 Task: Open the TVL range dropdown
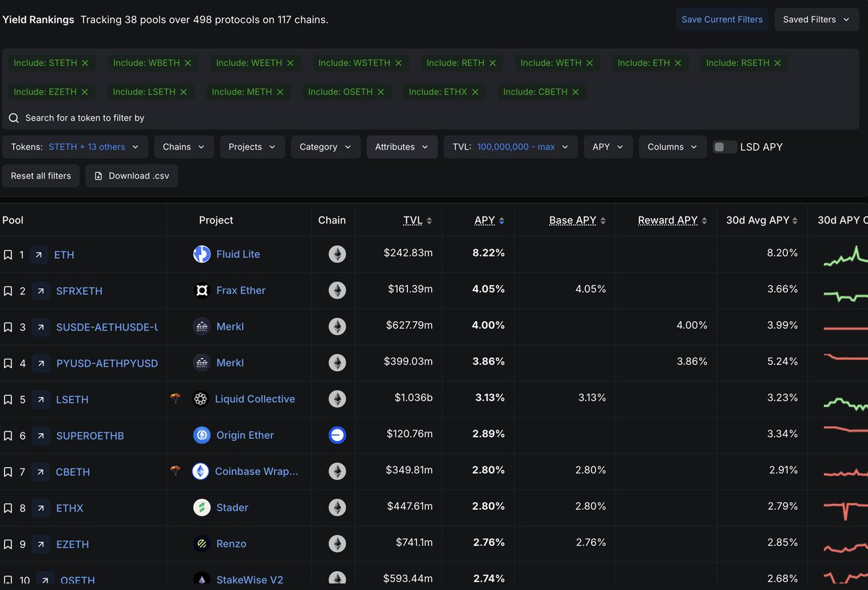point(511,147)
